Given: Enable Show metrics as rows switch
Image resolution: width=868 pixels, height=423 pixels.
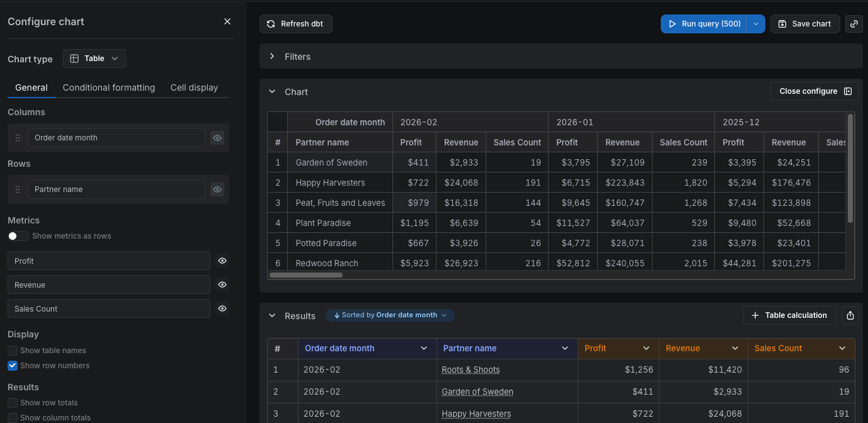Looking at the screenshot, I should [18, 236].
